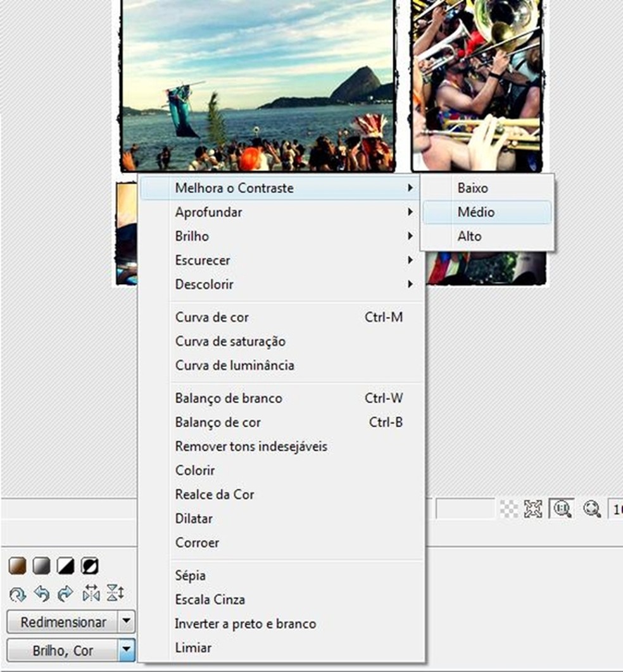Viewport: 623px width, 672px height.
Task: Click the magnifier zoom icon in status bar
Action: [592, 509]
